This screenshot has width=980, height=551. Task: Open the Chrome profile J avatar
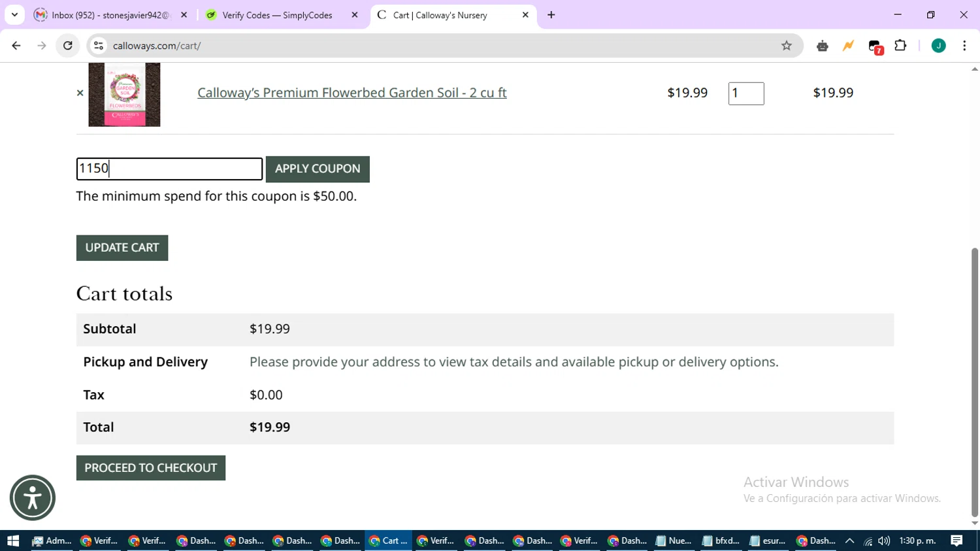(939, 46)
